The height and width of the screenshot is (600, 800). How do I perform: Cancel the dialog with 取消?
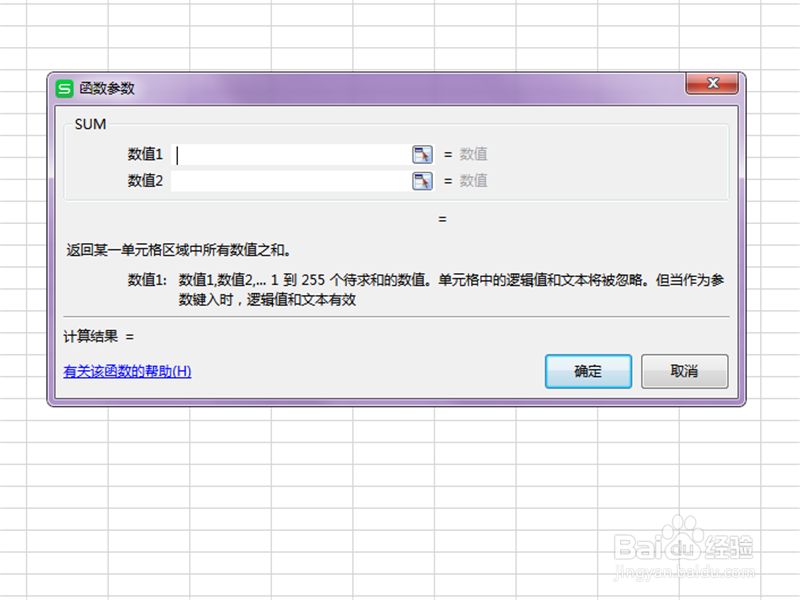pos(684,371)
